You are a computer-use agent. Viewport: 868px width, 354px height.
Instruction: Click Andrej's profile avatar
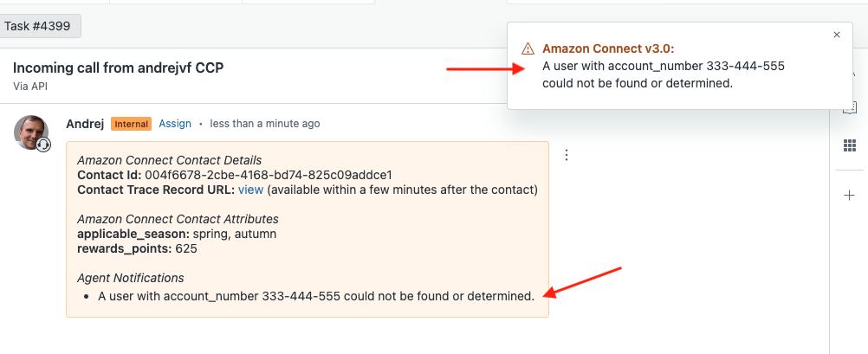[x=30, y=132]
